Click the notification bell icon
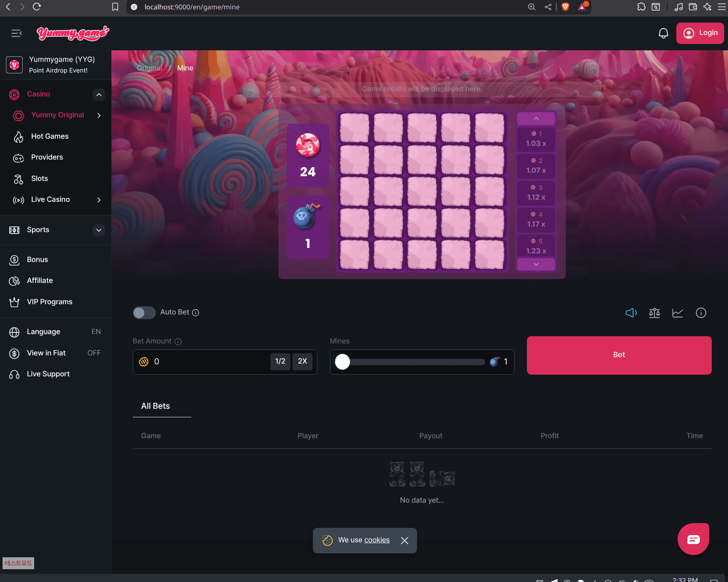The image size is (728, 582). pyautogui.click(x=663, y=33)
